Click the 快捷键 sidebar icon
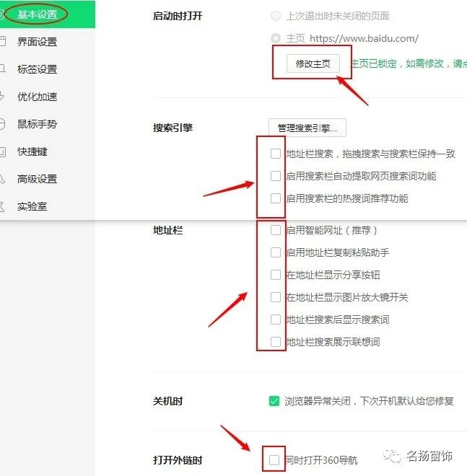 (x=2, y=151)
